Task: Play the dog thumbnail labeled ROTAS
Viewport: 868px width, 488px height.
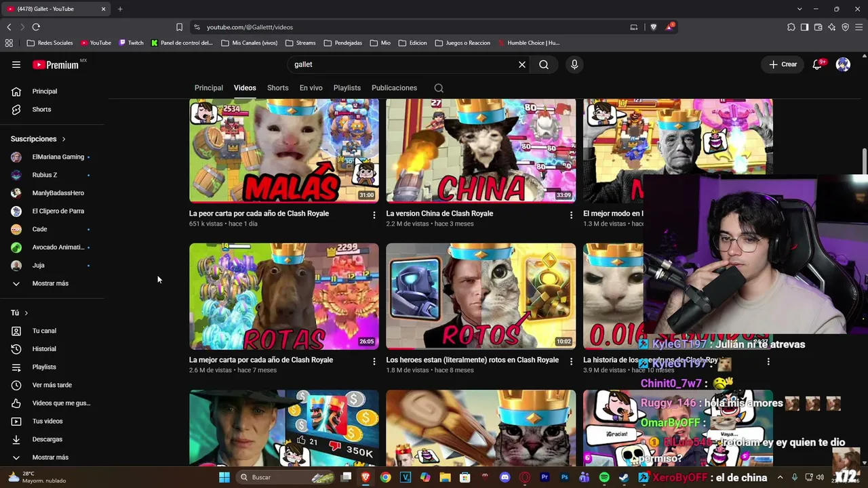Action: tap(284, 296)
